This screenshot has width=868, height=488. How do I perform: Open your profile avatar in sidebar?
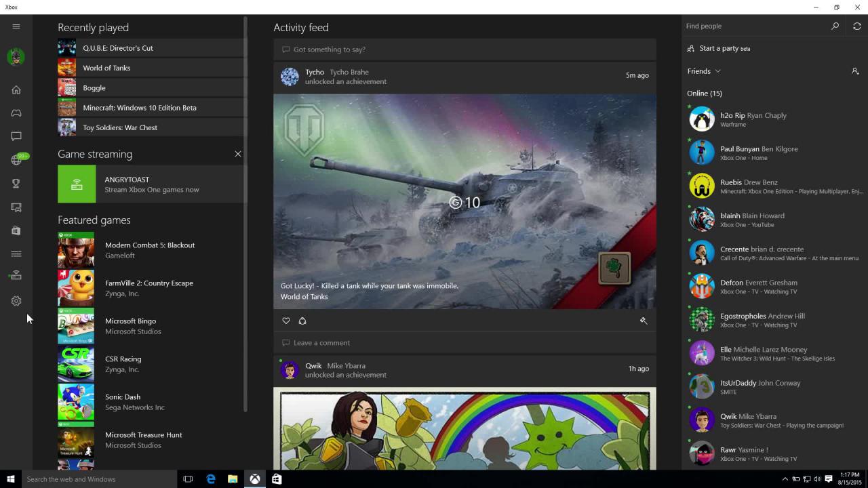pos(16,57)
